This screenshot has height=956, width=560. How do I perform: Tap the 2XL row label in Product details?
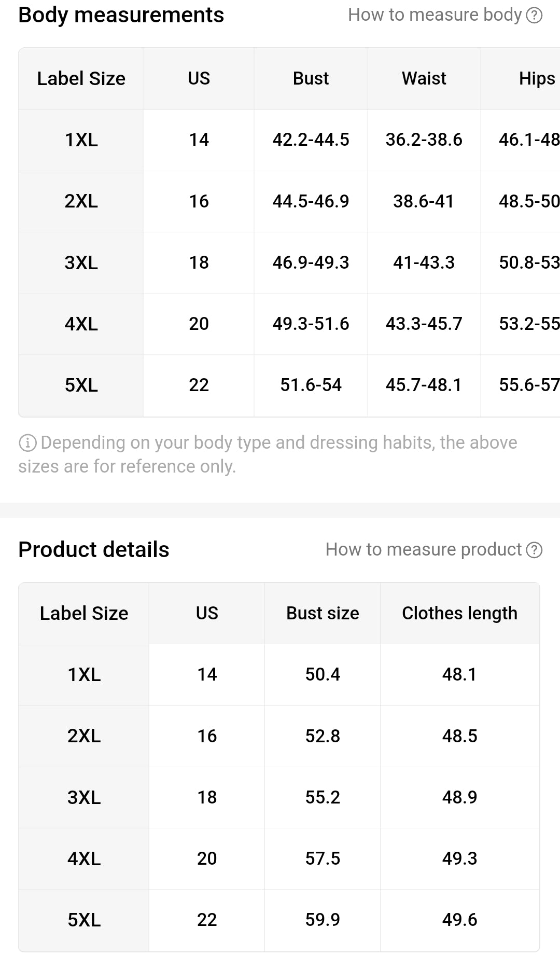[x=84, y=736]
